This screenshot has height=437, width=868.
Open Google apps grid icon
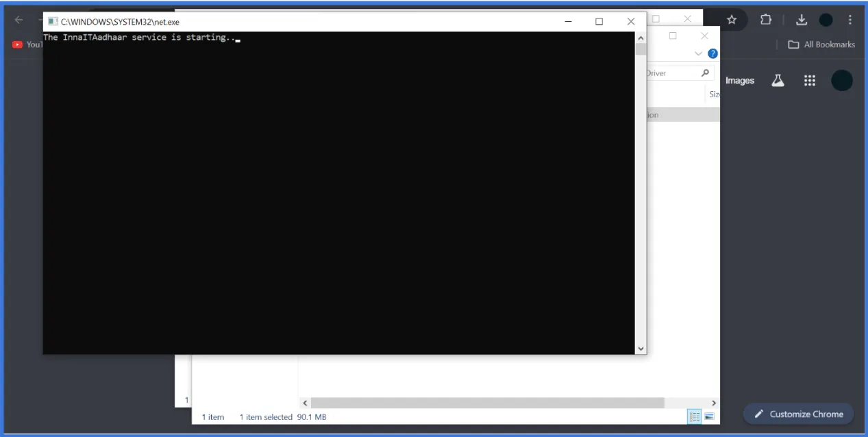click(x=810, y=80)
